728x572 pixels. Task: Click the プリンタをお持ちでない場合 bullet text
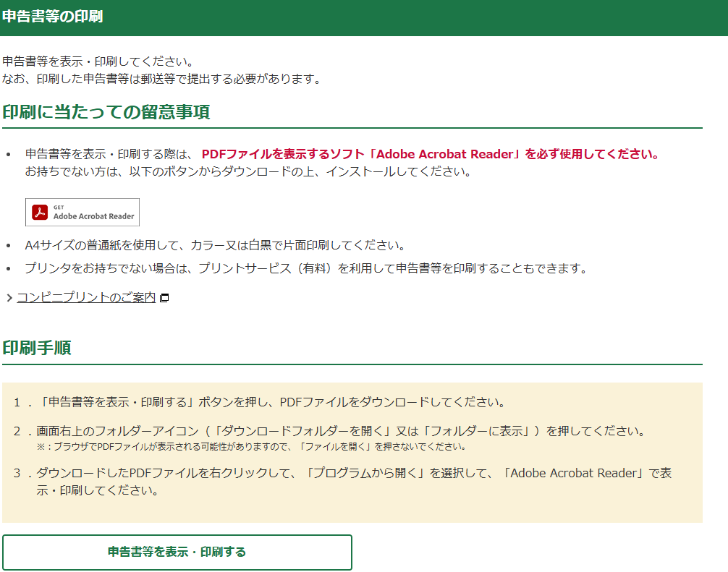click(x=305, y=268)
